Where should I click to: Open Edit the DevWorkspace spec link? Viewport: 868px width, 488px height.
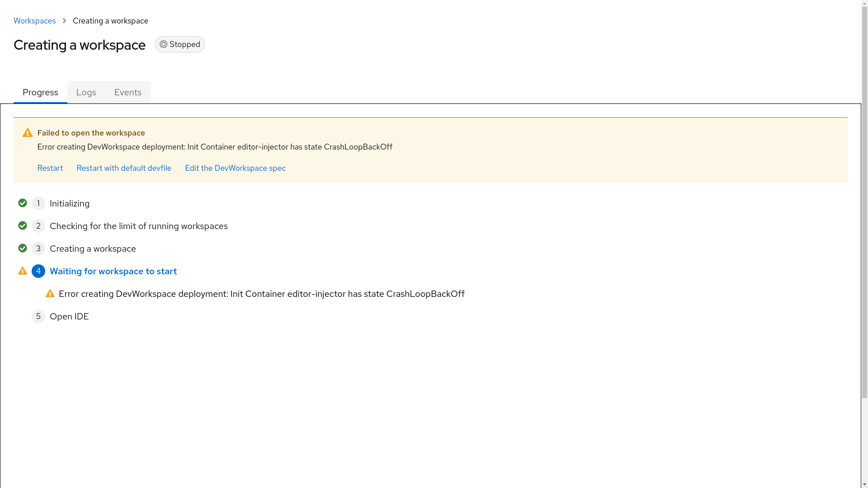tap(235, 168)
